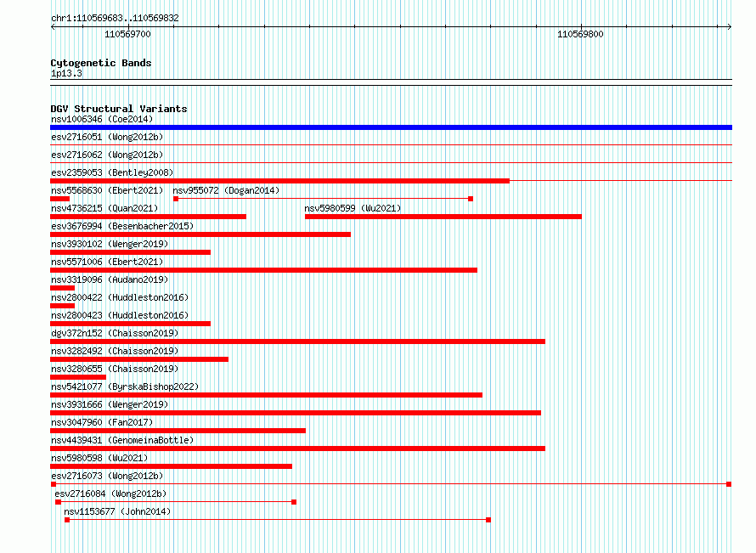The width and height of the screenshot is (756, 553).
Task: Click the nsv1153677 thin line feature
Action: [278, 520]
